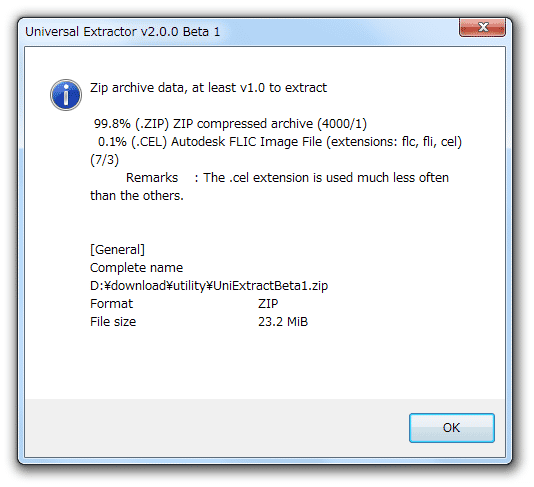Click the '.cel extension is used' remark text

[x=288, y=178]
